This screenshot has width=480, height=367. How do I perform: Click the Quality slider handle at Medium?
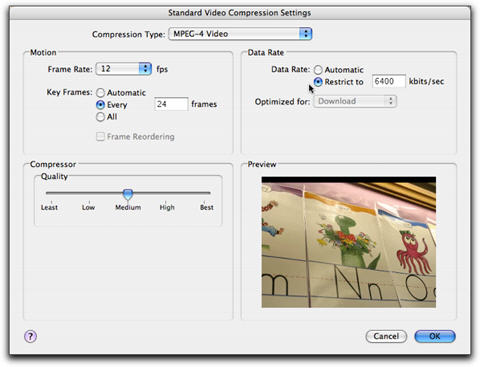click(x=128, y=194)
